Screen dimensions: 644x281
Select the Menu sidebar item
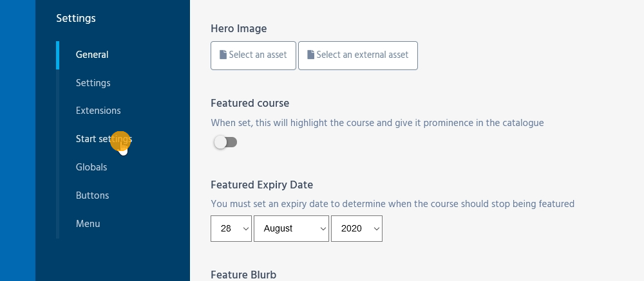[88, 224]
